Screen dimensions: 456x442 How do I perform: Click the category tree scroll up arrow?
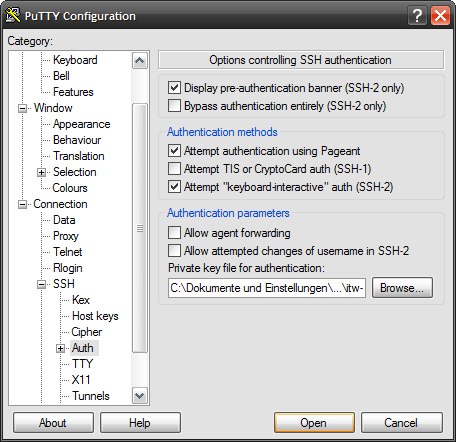tap(140, 61)
